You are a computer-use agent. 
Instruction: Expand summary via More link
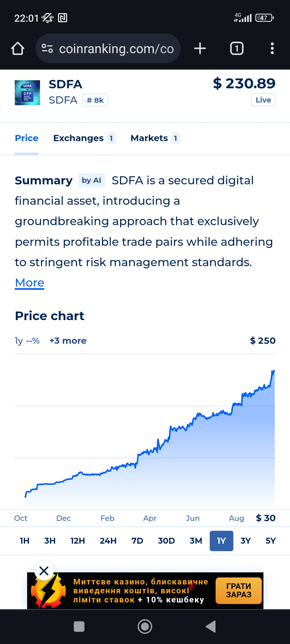(30, 283)
